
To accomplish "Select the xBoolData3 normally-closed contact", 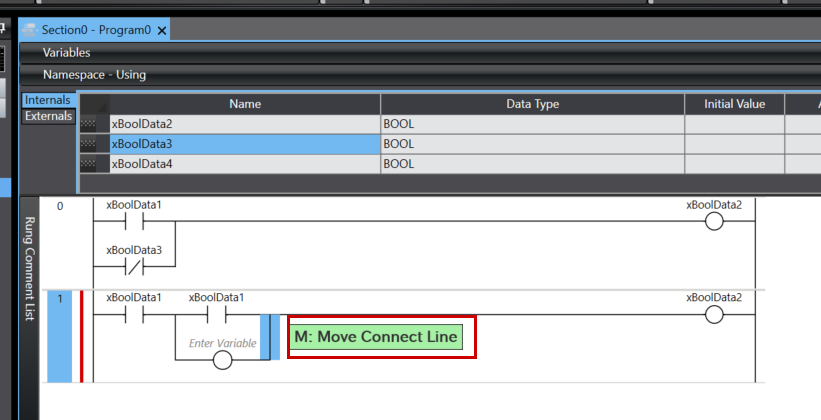I will 134,267.
